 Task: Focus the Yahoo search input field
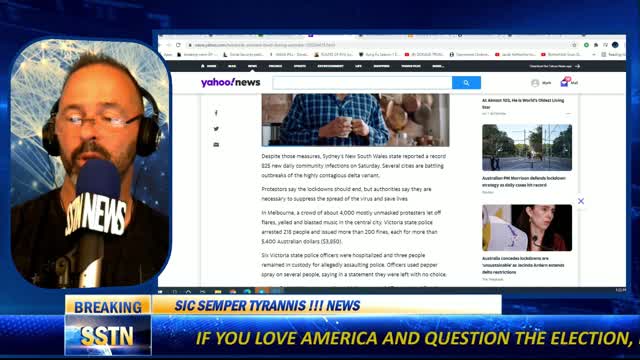pos(362,83)
